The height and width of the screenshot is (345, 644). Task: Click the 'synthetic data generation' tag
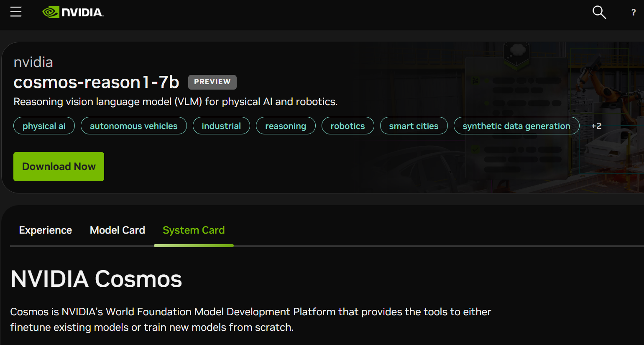(x=516, y=126)
